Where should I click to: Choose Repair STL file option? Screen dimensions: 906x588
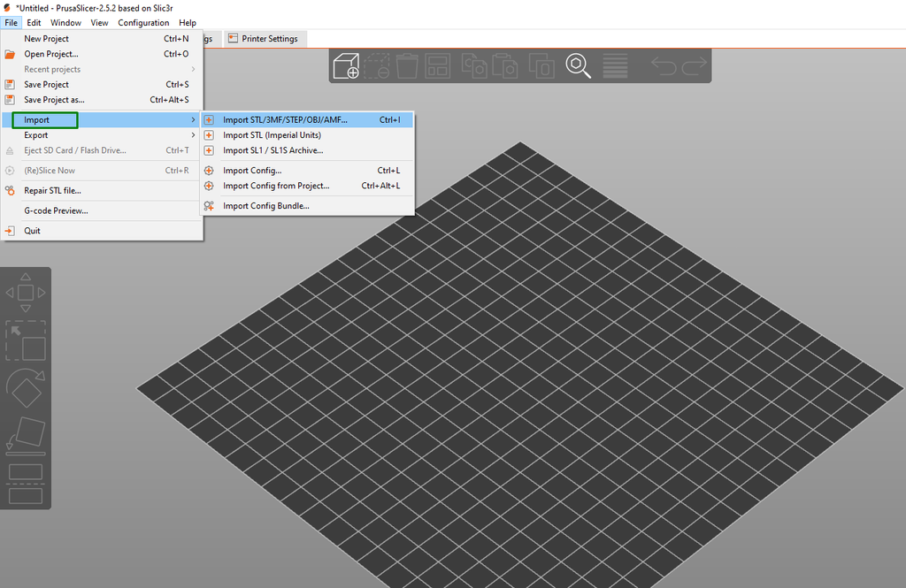click(x=52, y=190)
